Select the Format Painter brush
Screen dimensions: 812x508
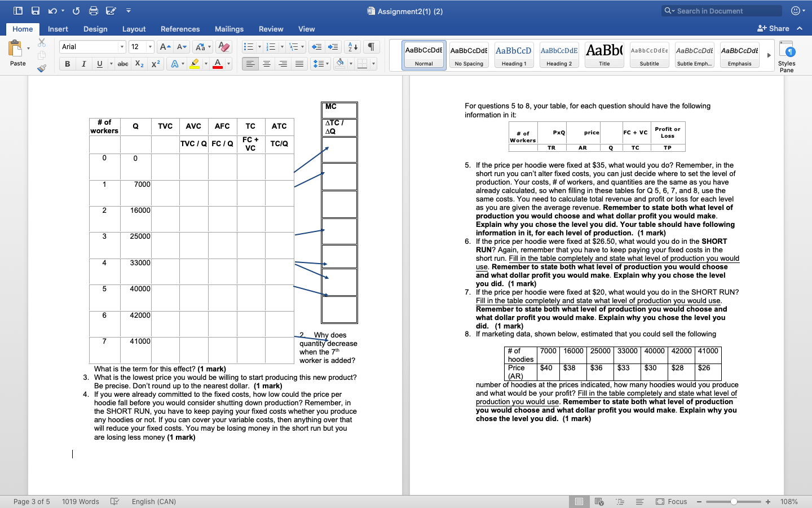pyautogui.click(x=42, y=68)
